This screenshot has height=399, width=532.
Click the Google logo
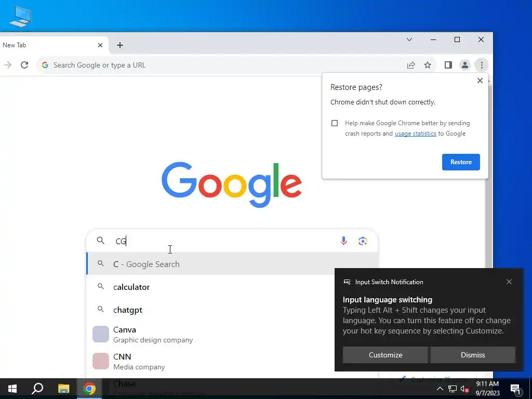(x=231, y=184)
